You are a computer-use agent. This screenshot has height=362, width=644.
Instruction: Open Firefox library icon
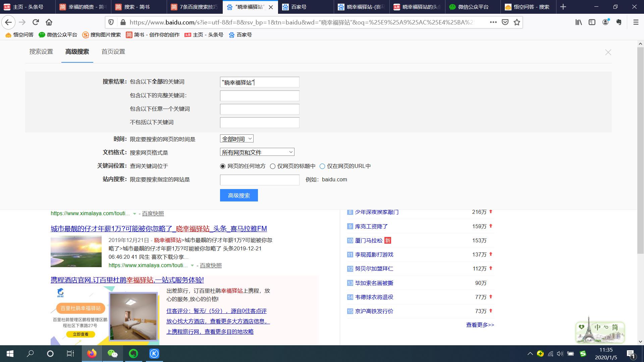[579, 22]
